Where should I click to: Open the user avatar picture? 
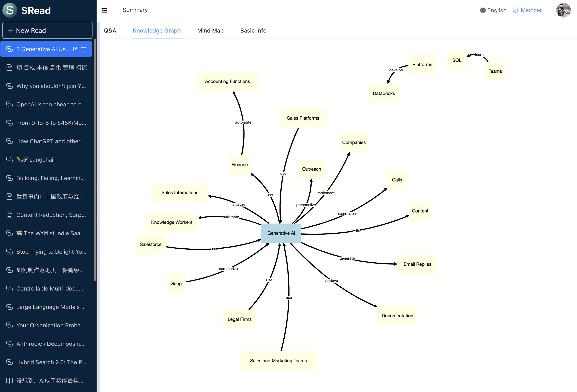click(563, 10)
